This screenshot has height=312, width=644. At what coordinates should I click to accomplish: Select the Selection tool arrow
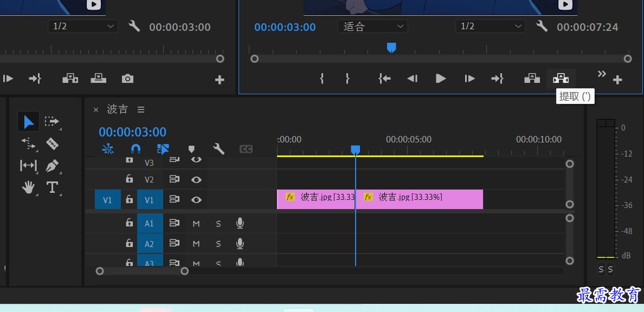28,122
